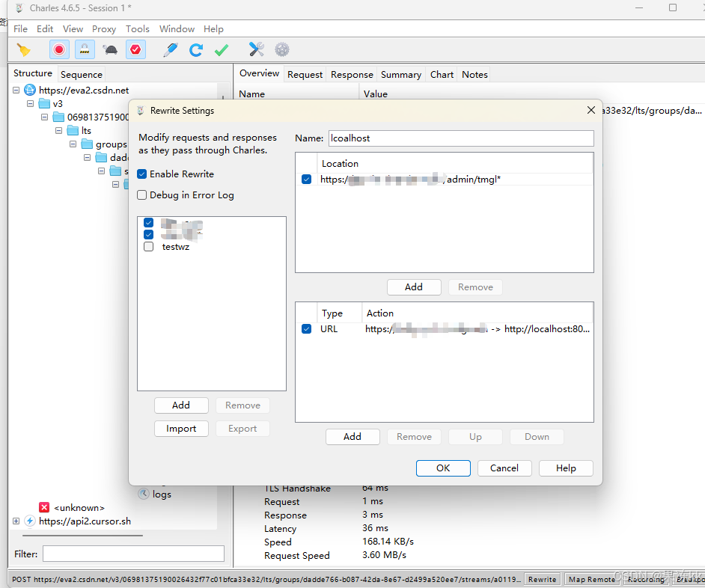Toggle SSL proxying padlock icon
705x588 pixels.
[x=85, y=49]
